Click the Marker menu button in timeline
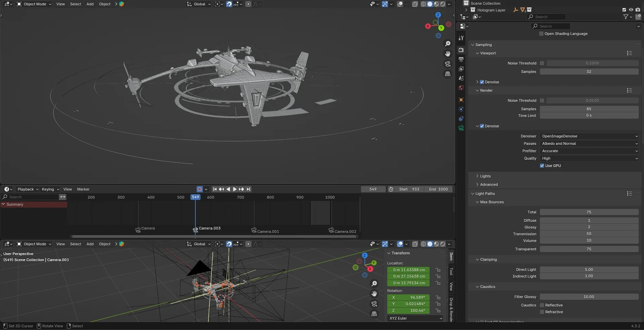Screen dimensions: 644x330 click(x=83, y=189)
